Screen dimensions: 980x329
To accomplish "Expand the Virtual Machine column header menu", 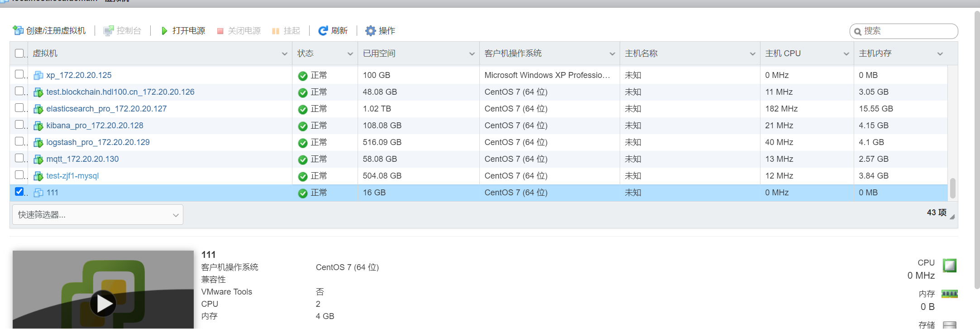I will 284,54.
